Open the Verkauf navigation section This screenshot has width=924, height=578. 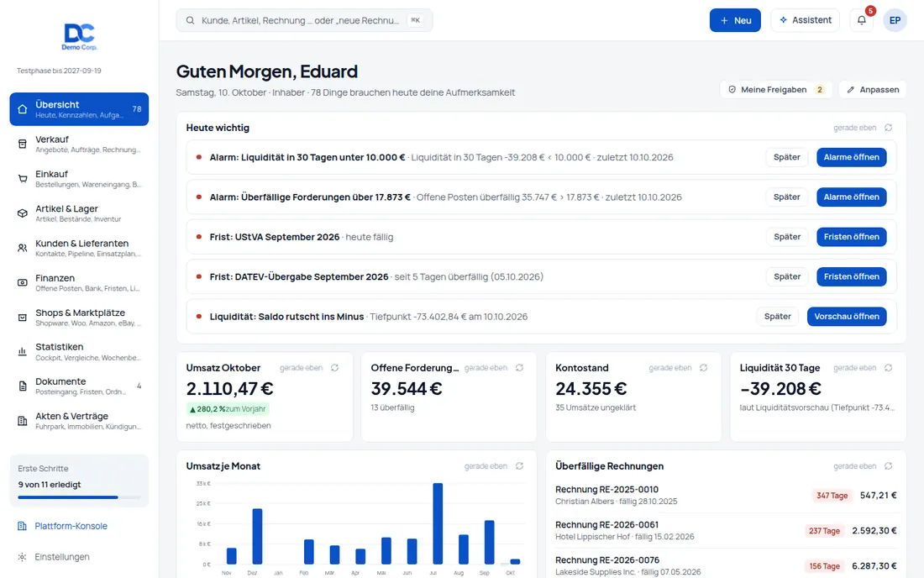coord(79,144)
